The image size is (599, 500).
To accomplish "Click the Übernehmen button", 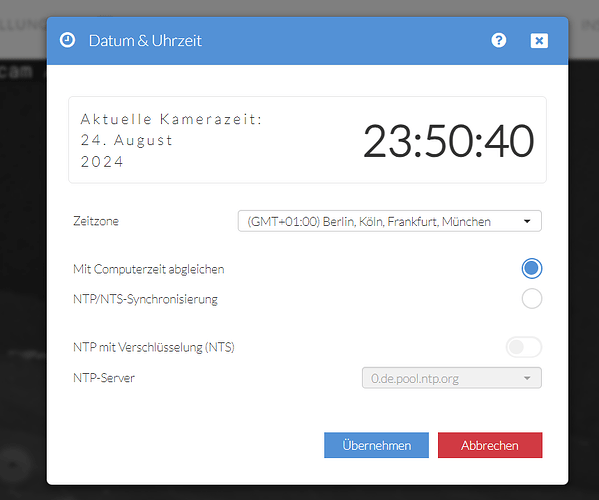I will coord(376,445).
